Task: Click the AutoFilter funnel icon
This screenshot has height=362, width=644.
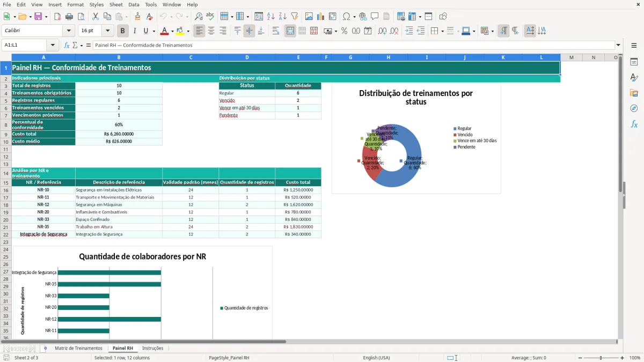Action: [x=294, y=17]
